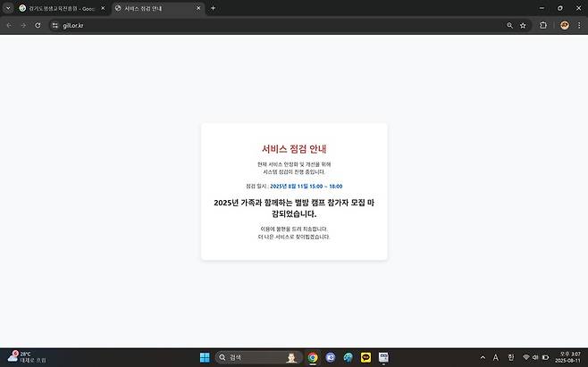Select the 서비스 점검 안내 tab

[x=152, y=8]
